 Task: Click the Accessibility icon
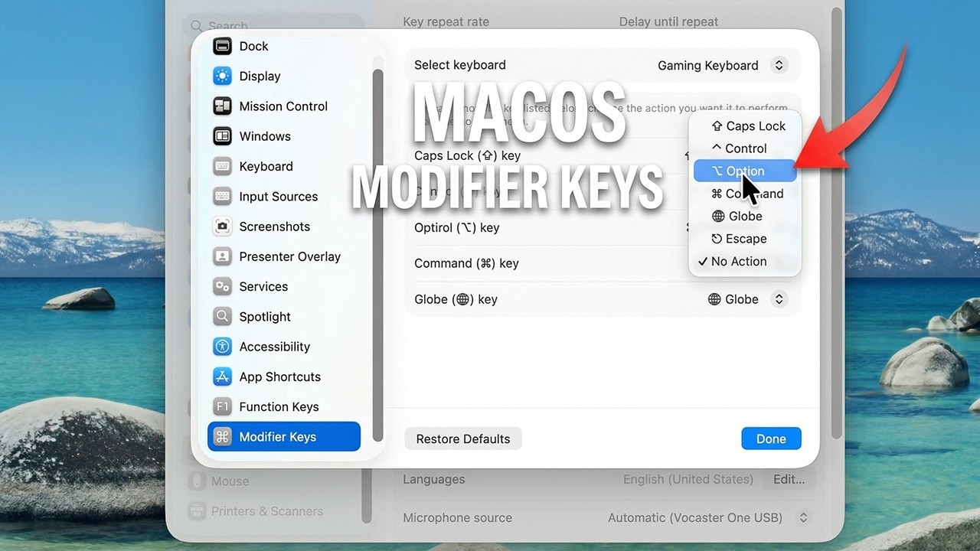click(x=222, y=347)
